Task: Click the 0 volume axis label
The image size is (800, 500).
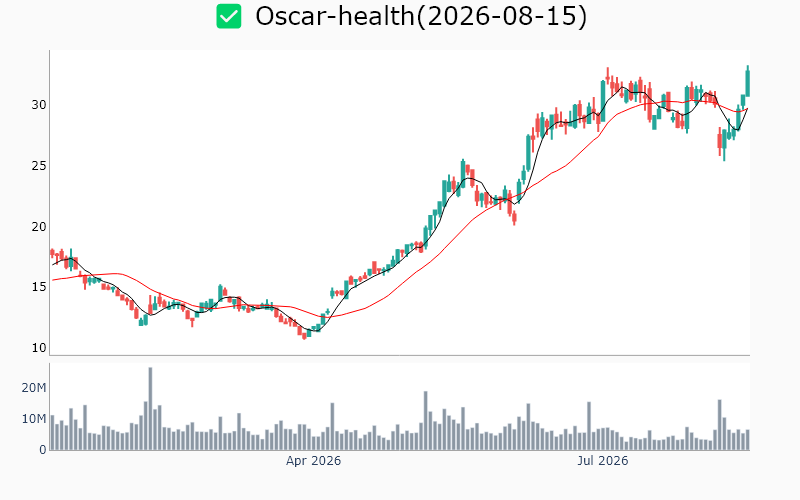Action: click(x=43, y=450)
